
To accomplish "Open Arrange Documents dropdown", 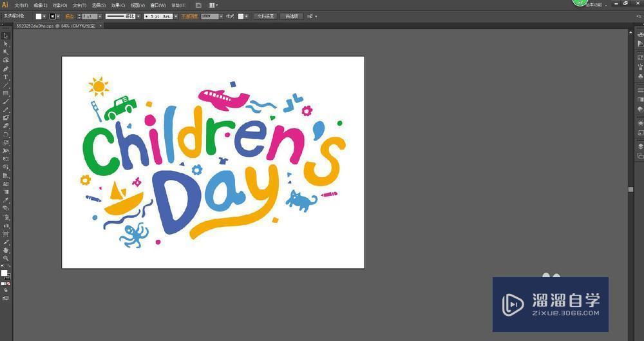I will coord(213,5).
